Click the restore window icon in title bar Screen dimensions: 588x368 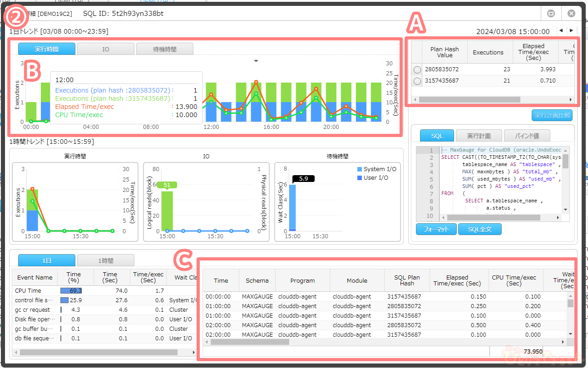point(551,14)
